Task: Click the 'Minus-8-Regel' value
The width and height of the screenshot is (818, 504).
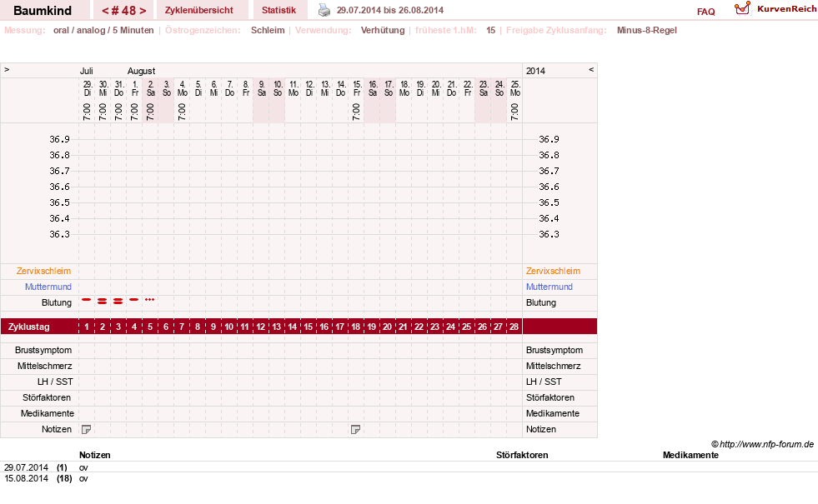Action: [647, 30]
